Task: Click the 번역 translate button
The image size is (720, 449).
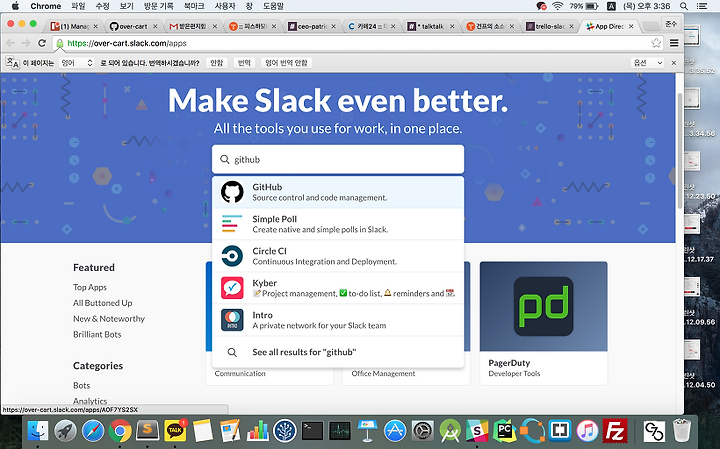Action: click(x=244, y=63)
